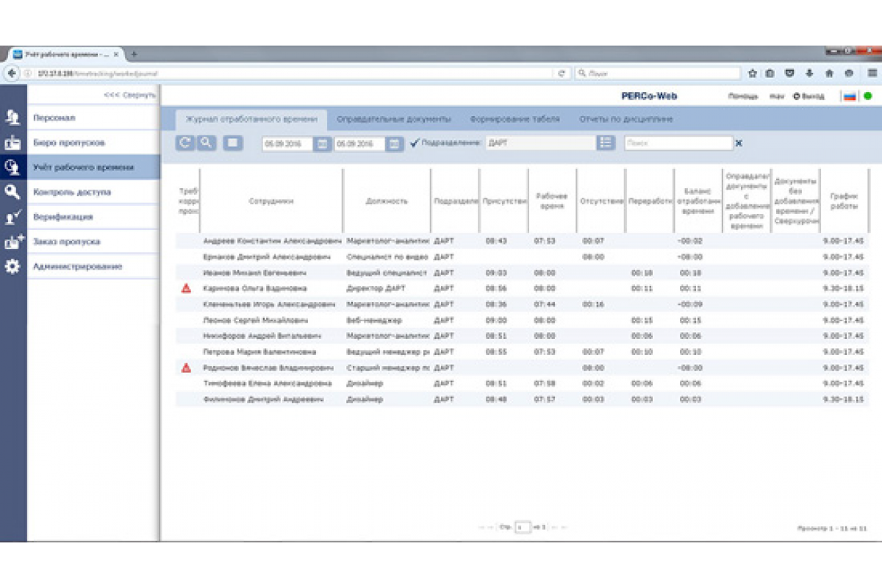Select Персонал in the side menu
The height and width of the screenshot is (588, 882).
coord(93,118)
